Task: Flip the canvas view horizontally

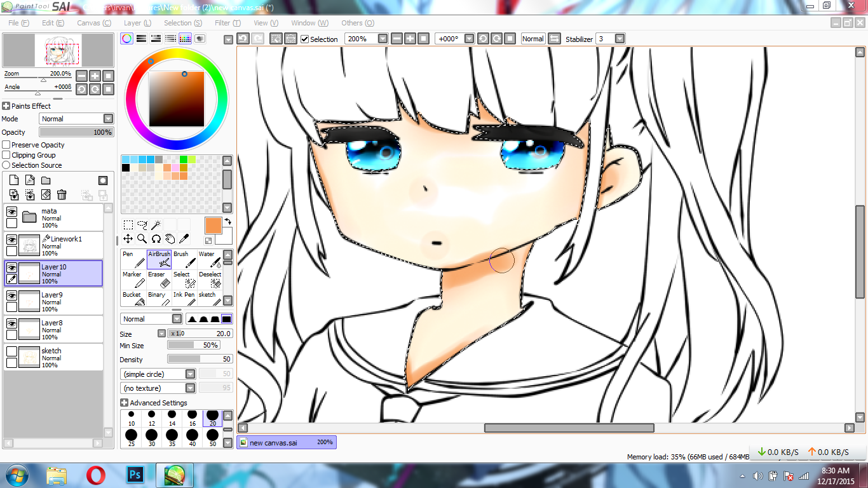Action: pyautogui.click(x=554, y=39)
